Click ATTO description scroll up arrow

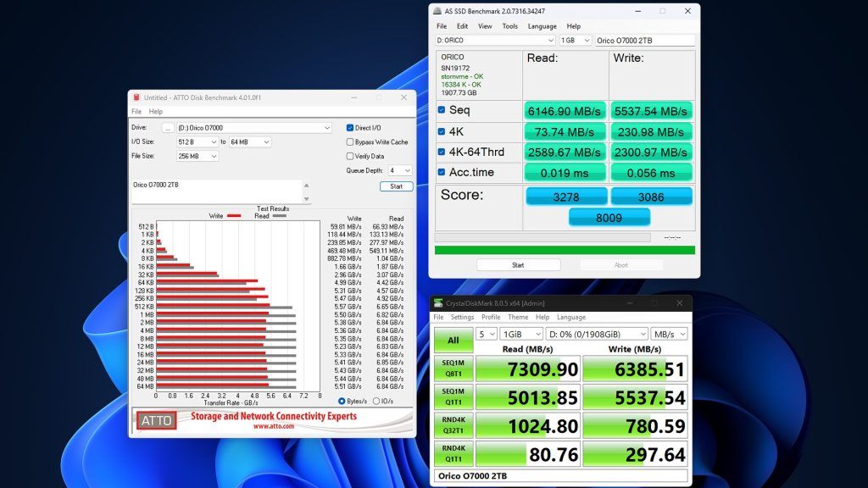[x=306, y=186]
